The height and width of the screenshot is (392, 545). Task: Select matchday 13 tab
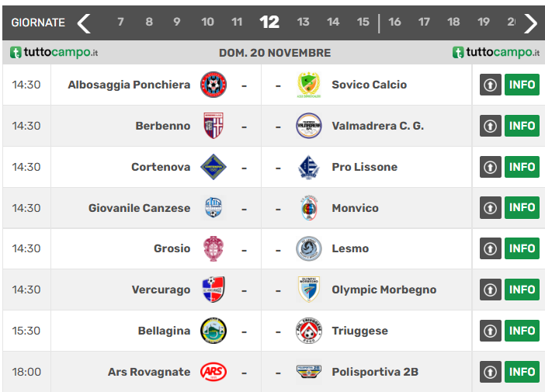pos(303,23)
